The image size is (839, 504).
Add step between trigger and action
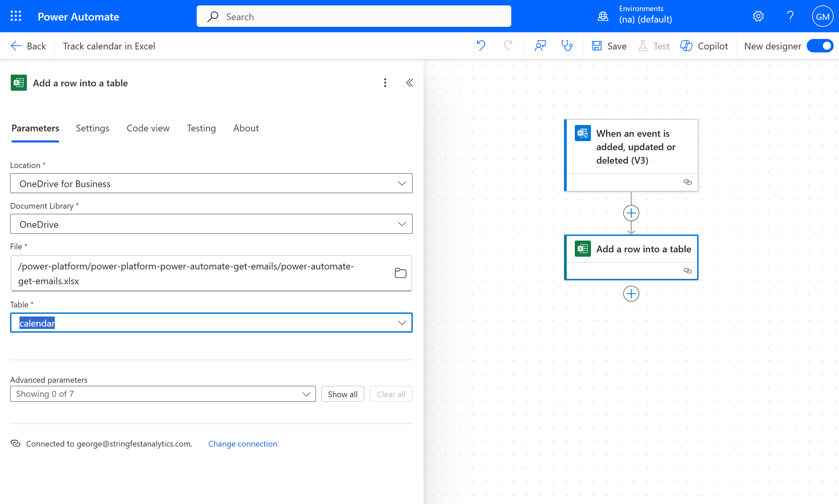pos(631,213)
